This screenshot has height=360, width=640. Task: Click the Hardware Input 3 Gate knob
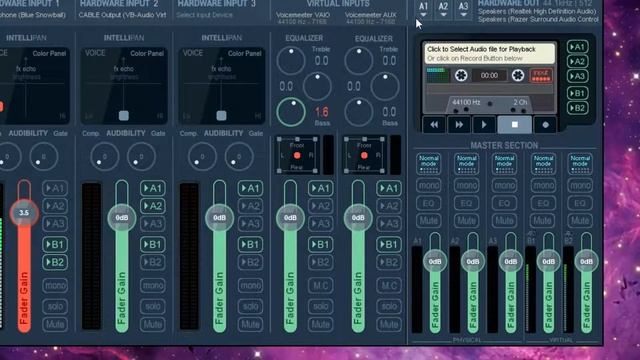239,156
